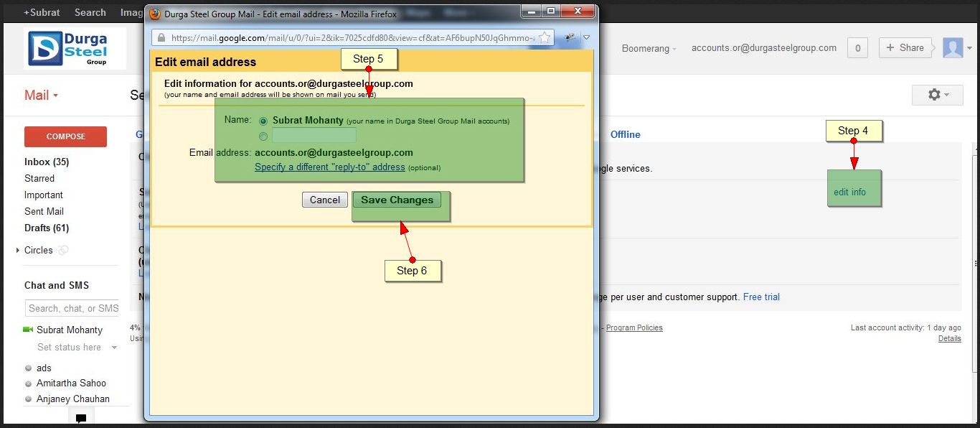Open the dropdown arrow right of the add-on icon
This screenshot has height=428, width=980.
[x=586, y=37]
